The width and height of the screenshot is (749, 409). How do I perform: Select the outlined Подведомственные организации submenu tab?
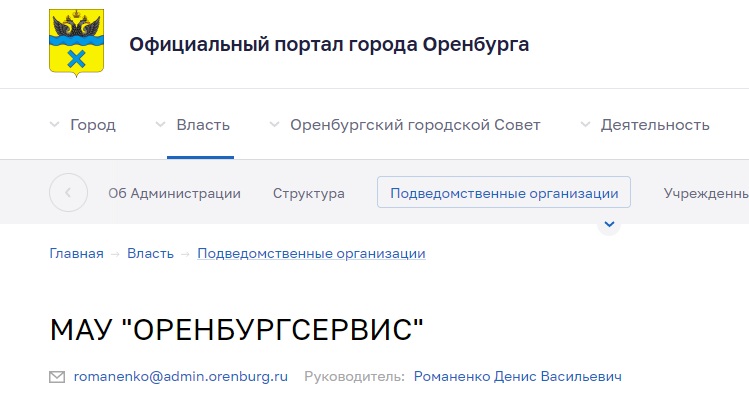(x=504, y=193)
